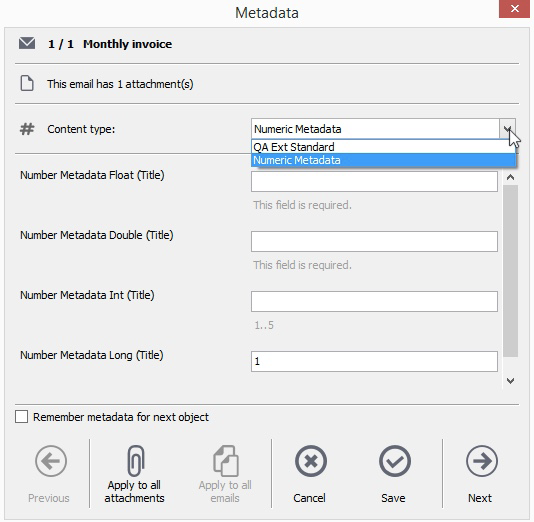Screen dimensions: 534x522
Task: Click the Next label text
Action: pos(480,498)
